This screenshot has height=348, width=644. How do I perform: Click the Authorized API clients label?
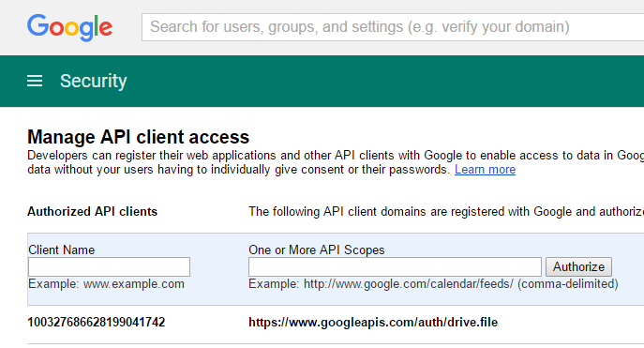pos(93,212)
